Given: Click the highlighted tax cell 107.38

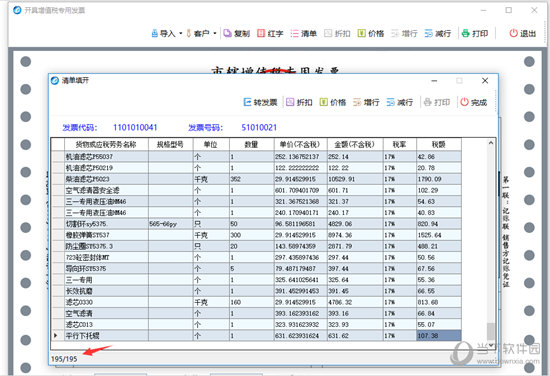Looking at the screenshot, I should 439,336.
